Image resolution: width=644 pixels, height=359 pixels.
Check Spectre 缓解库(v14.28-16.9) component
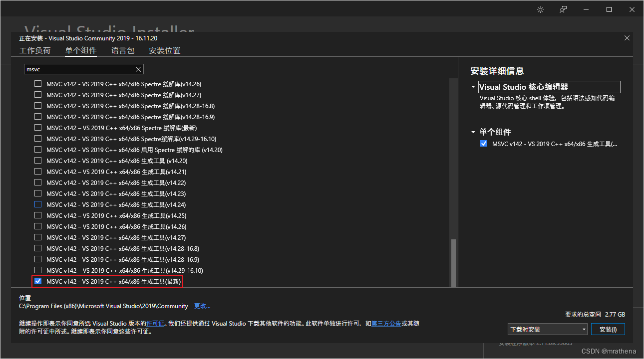pyautogui.click(x=38, y=117)
